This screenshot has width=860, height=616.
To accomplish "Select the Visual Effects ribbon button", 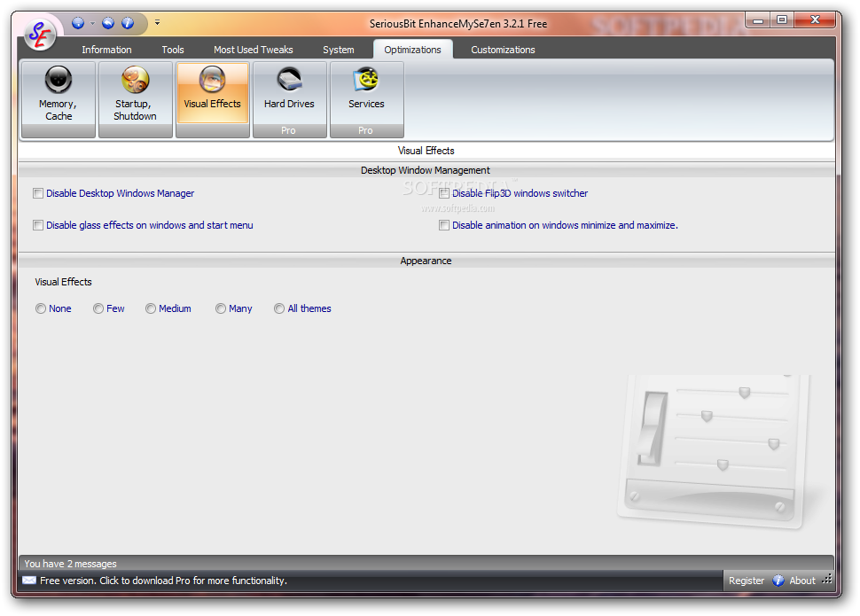I will pos(212,99).
